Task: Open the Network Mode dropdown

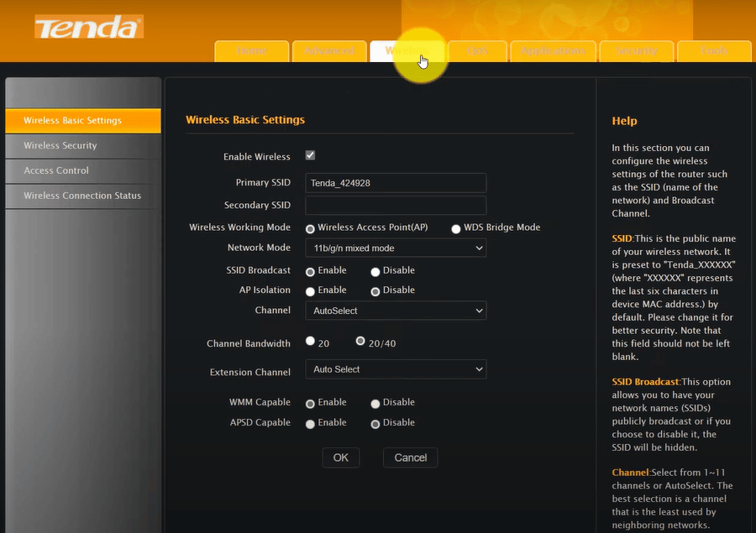Action: pos(396,248)
